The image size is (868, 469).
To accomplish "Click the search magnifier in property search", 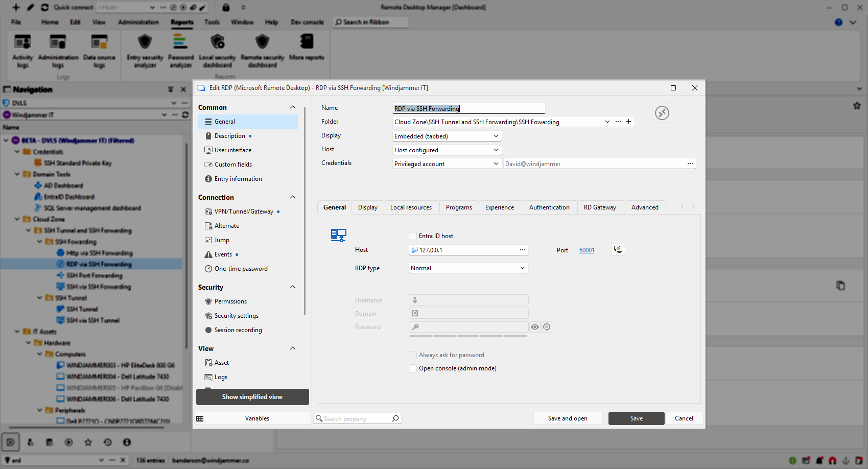I will pos(395,418).
